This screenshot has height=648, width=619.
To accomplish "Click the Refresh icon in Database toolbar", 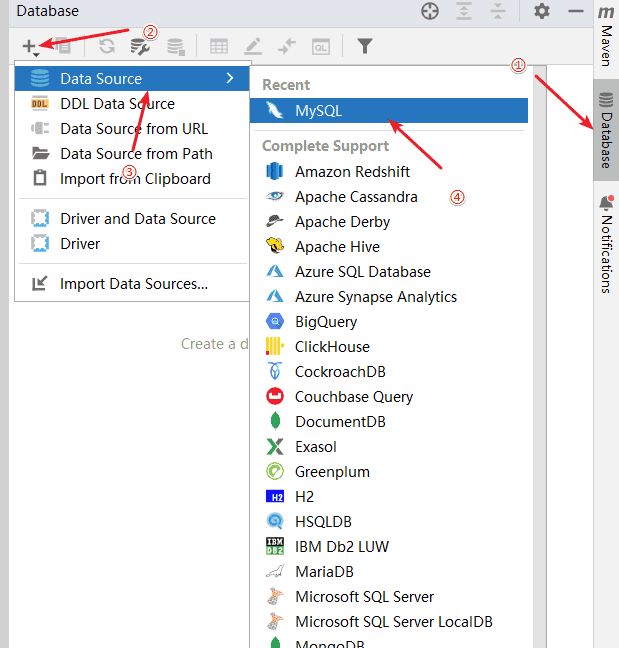I will tap(107, 46).
